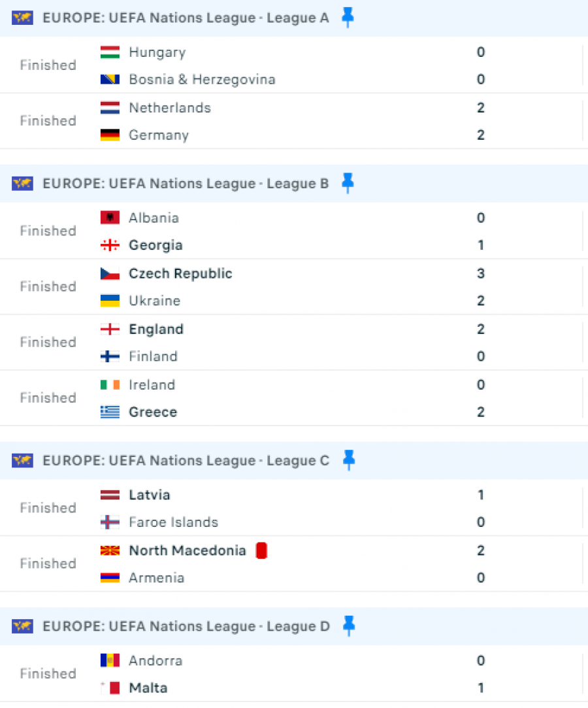Click the Hungary flag icon

coord(110,52)
